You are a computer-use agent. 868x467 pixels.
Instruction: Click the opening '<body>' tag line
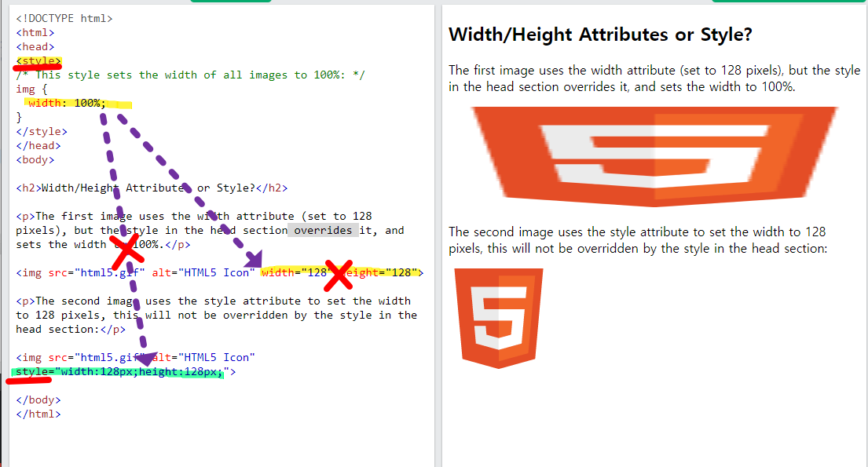click(35, 160)
